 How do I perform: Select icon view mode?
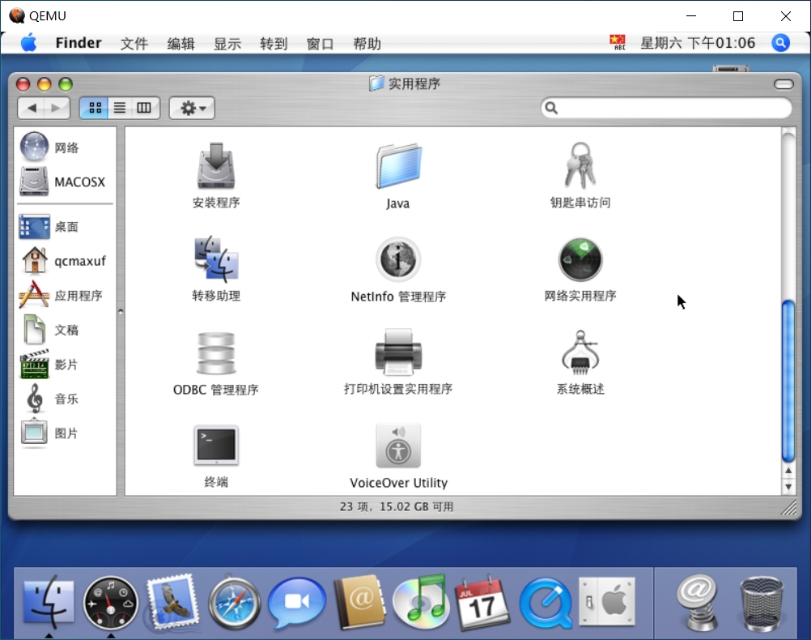pyautogui.click(x=95, y=107)
